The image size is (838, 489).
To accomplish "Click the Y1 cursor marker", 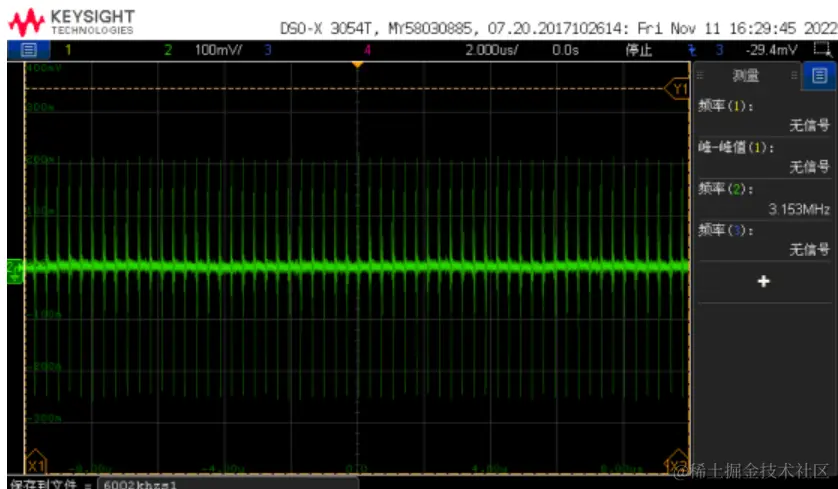I will 677,89.
